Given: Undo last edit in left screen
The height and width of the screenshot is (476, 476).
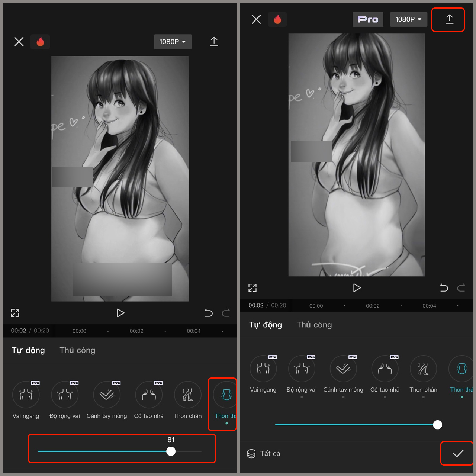Looking at the screenshot, I should point(209,313).
